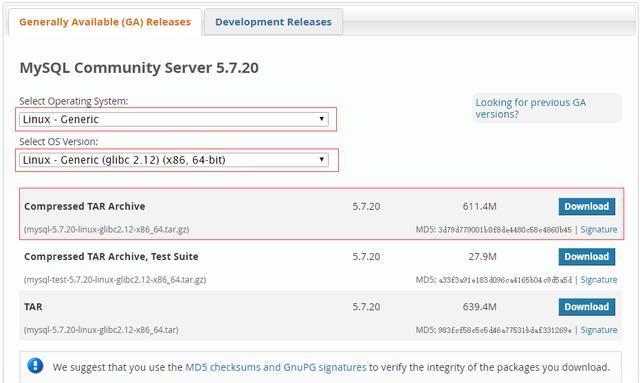Viewport: 640px width, 383px height.
Task: Click the Linux - Generic (glibc 2.12) version box
Action: point(174,160)
